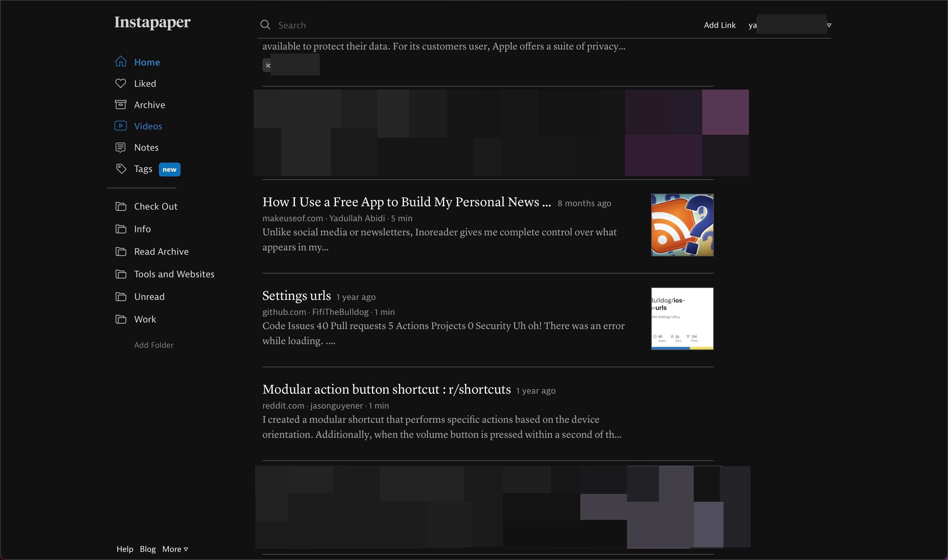Click the Check Out folder icon

point(121,207)
